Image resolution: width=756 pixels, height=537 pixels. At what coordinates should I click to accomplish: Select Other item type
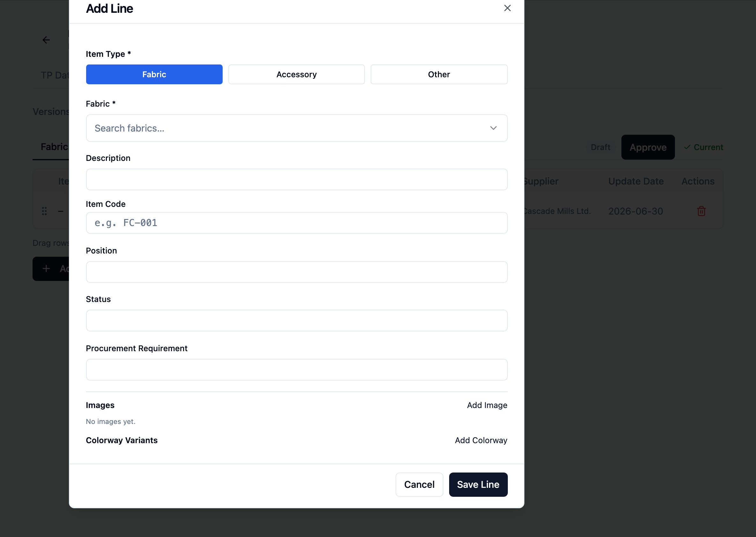point(439,74)
